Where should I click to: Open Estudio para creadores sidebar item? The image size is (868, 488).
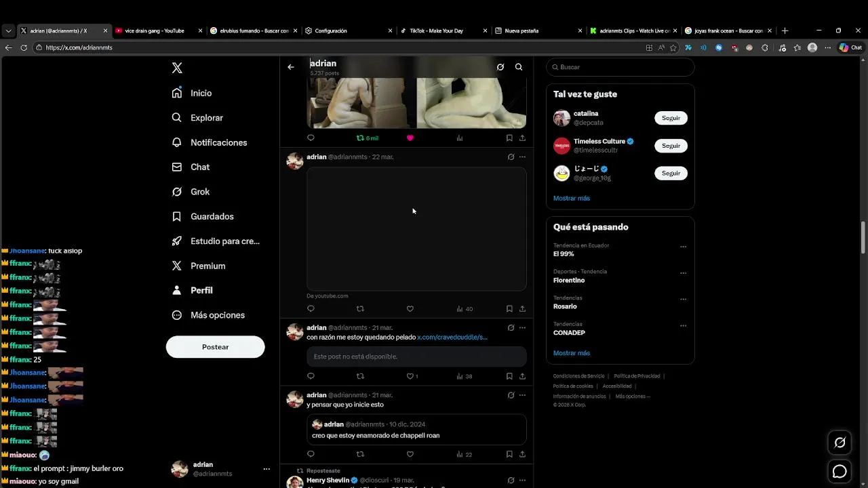point(216,241)
